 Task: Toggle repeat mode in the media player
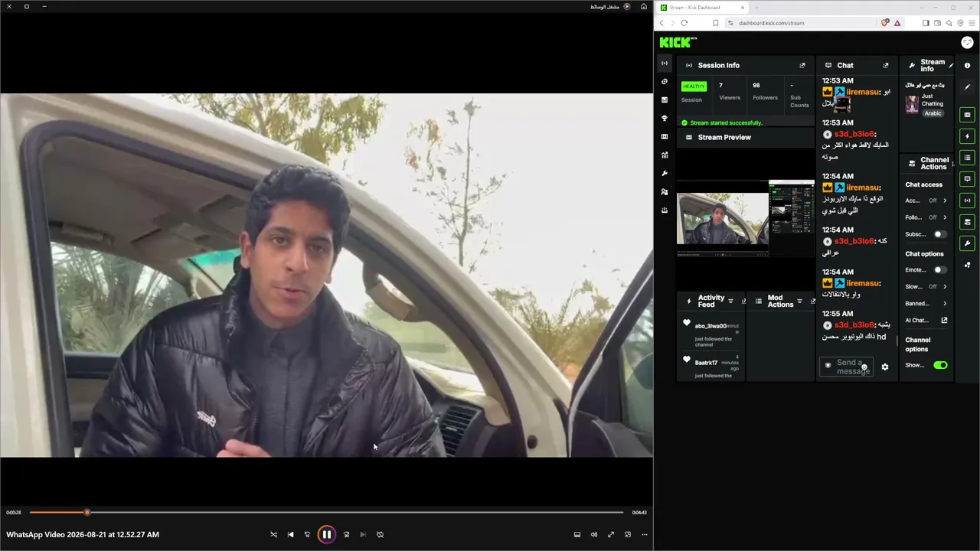click(x=380, y=534)
